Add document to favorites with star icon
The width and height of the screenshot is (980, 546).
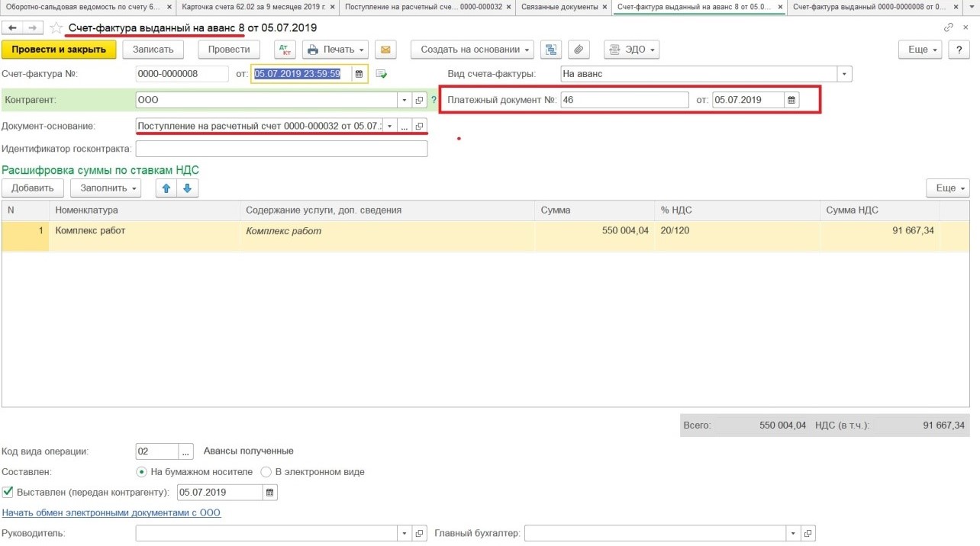point(56,27)
